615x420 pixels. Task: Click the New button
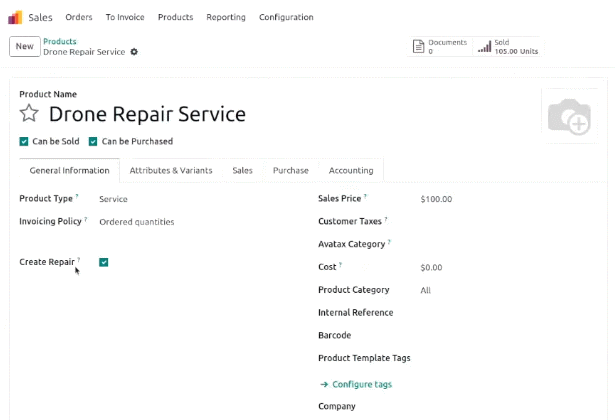(25, 46)
